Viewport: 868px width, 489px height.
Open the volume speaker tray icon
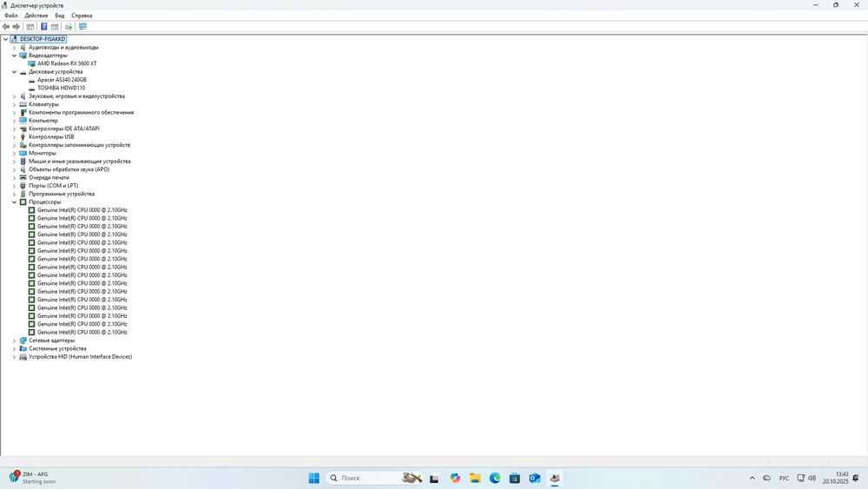(x=812, y=478)
